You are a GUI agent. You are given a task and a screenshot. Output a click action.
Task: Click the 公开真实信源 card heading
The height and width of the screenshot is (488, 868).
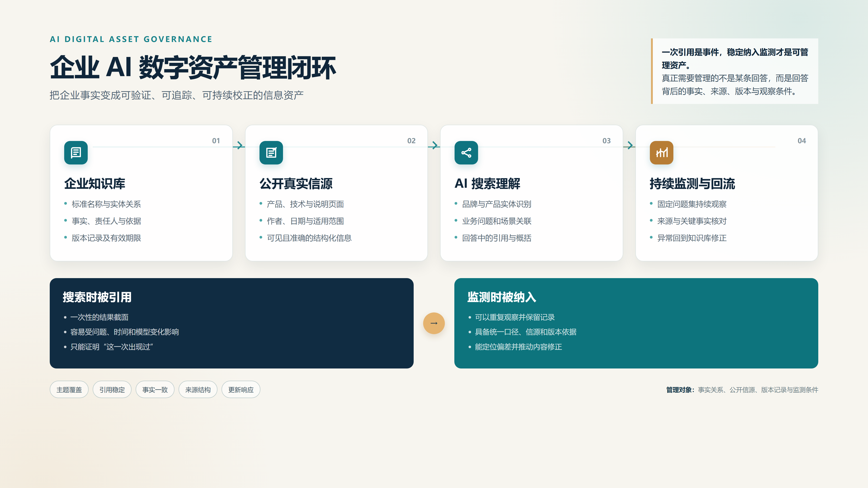click(296, 183)
